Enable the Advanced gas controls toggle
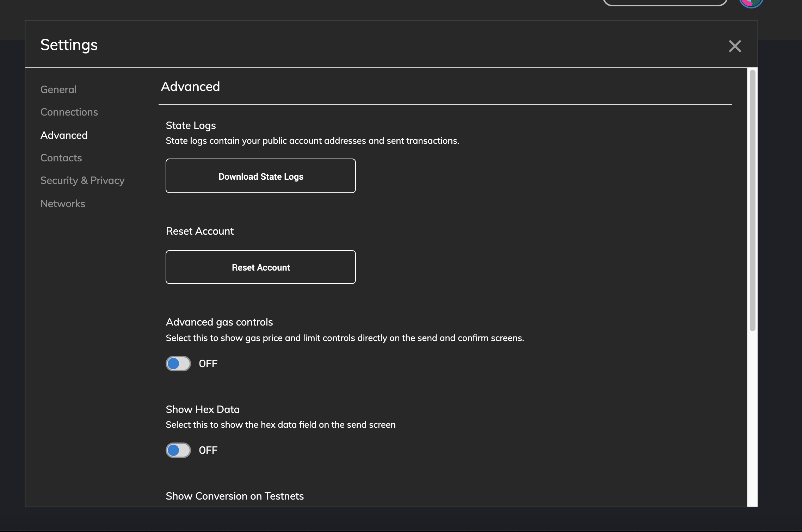 [178, 364]
